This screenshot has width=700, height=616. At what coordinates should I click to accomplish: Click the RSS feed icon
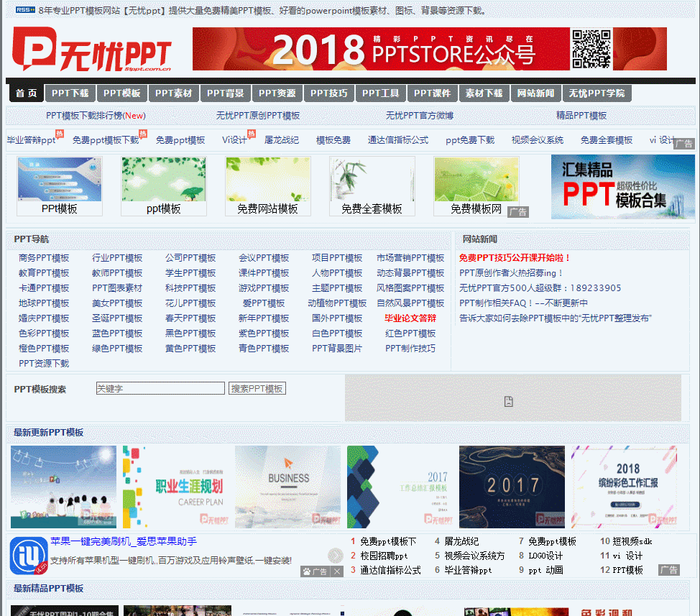click(x=25, y=10)
